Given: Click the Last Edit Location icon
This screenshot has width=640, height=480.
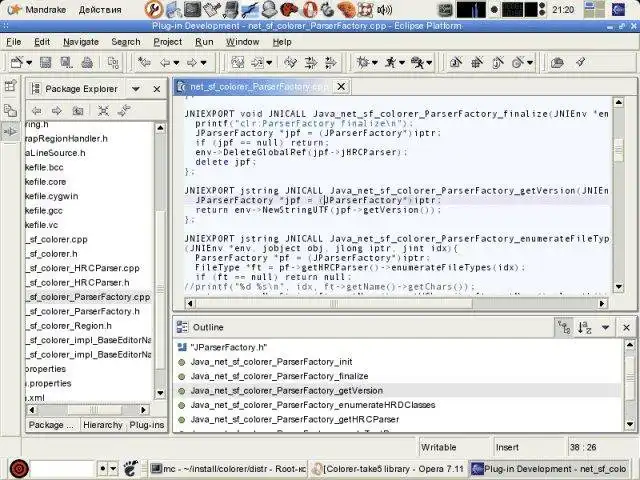Looking at the screenshot, I should [144, 62].
